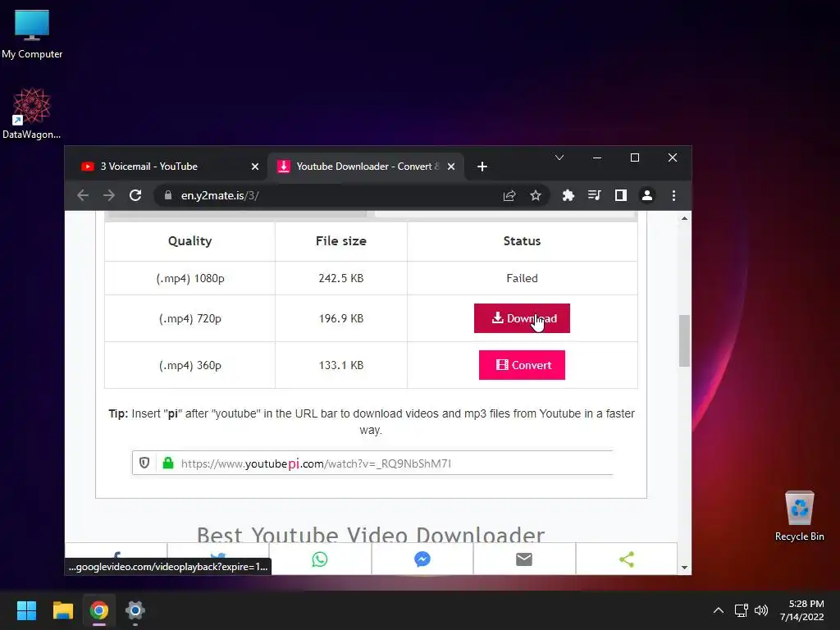840x630 pixels.
Task: Bookmark this tab with the star icon
Action: click(535, 195)
